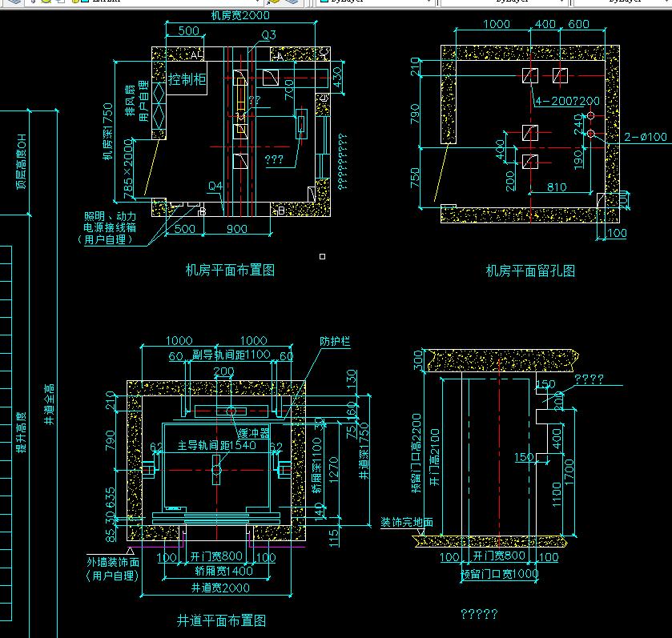Select the 轿厢深1100 dimension text
Image resolution: width=672 pixels, height=638 pixels.
(316, 465)
